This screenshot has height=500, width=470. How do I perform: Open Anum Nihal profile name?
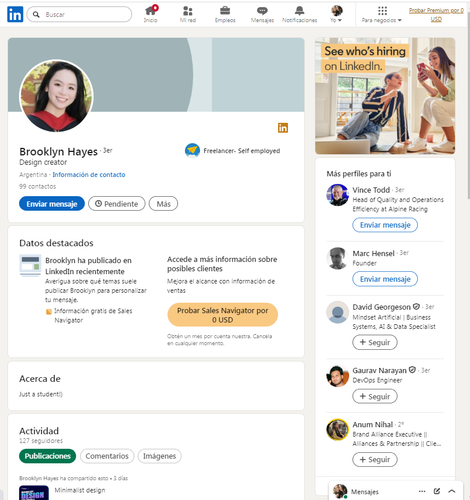373,425
